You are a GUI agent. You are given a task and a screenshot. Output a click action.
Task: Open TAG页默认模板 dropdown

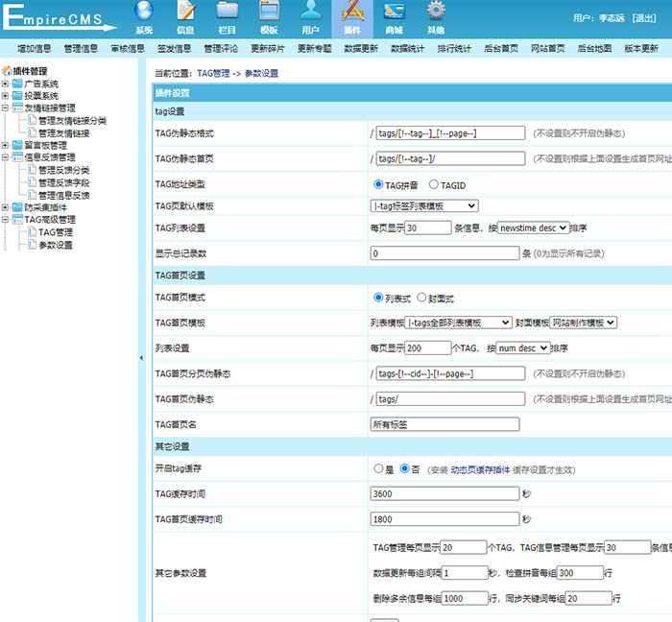click(424, 206)
